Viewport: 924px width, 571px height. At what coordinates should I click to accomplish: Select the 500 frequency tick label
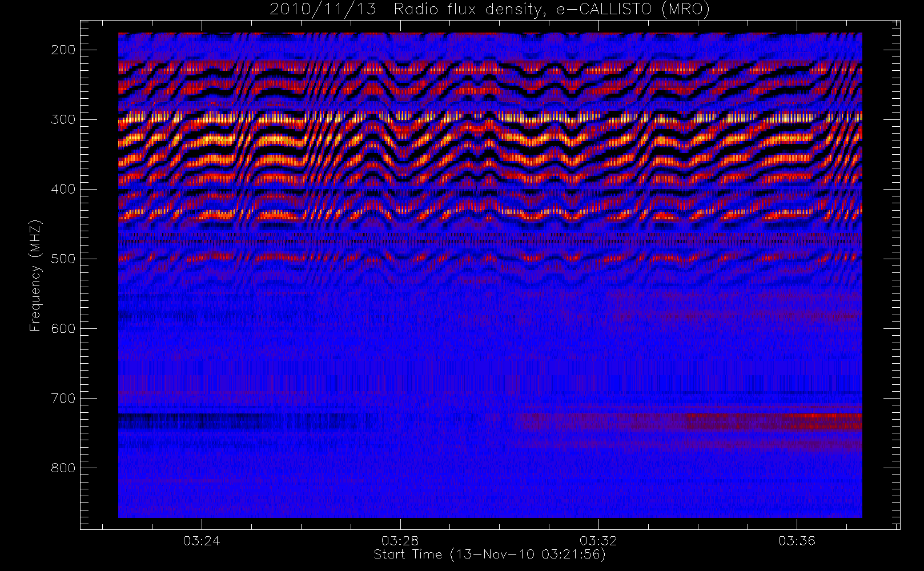coord(63,259)
